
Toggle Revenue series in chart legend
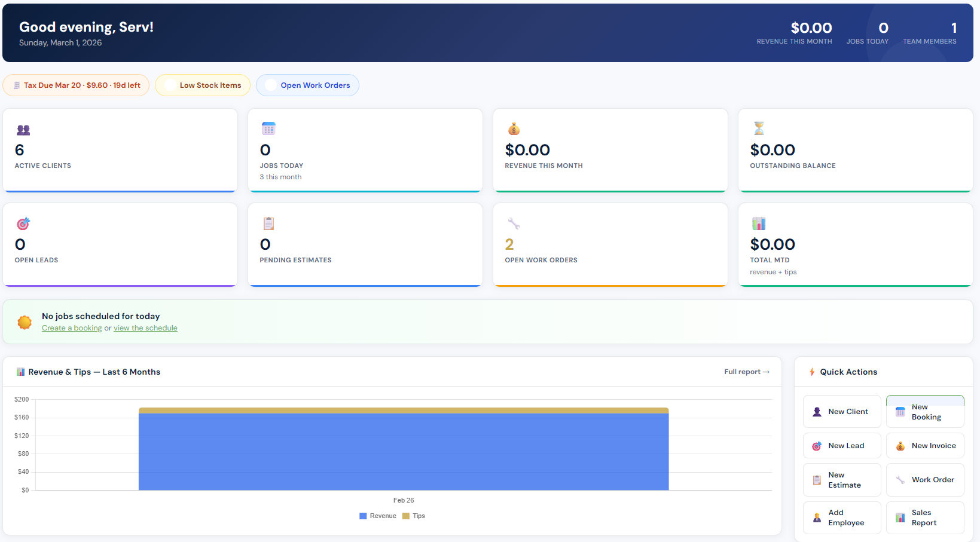[x=378, y=516]
